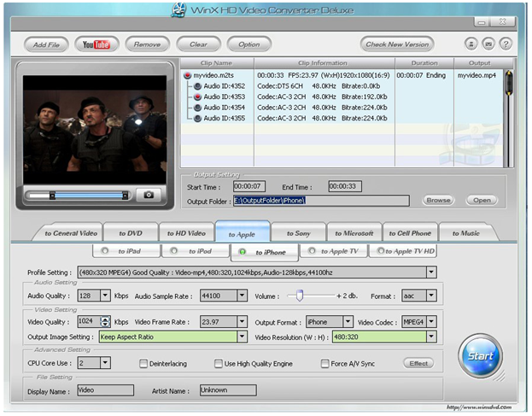Enable Force A/V Sync checkbox
532x416 pixels.
324,364
